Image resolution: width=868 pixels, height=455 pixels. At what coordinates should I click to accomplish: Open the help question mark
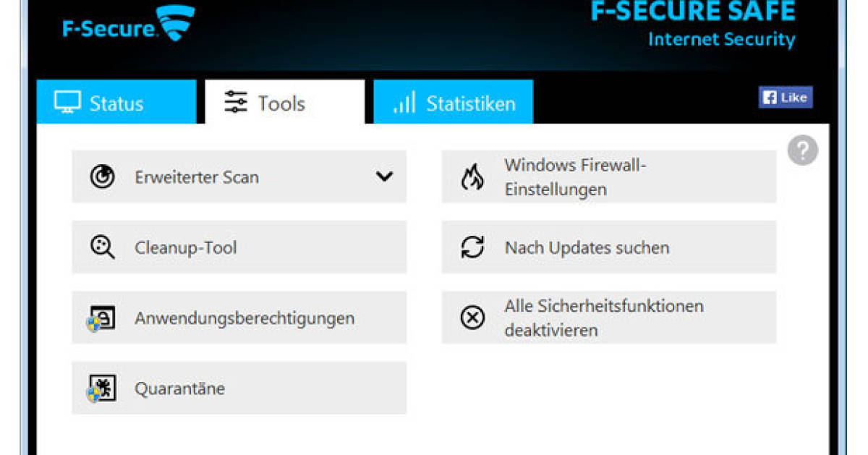802,150
